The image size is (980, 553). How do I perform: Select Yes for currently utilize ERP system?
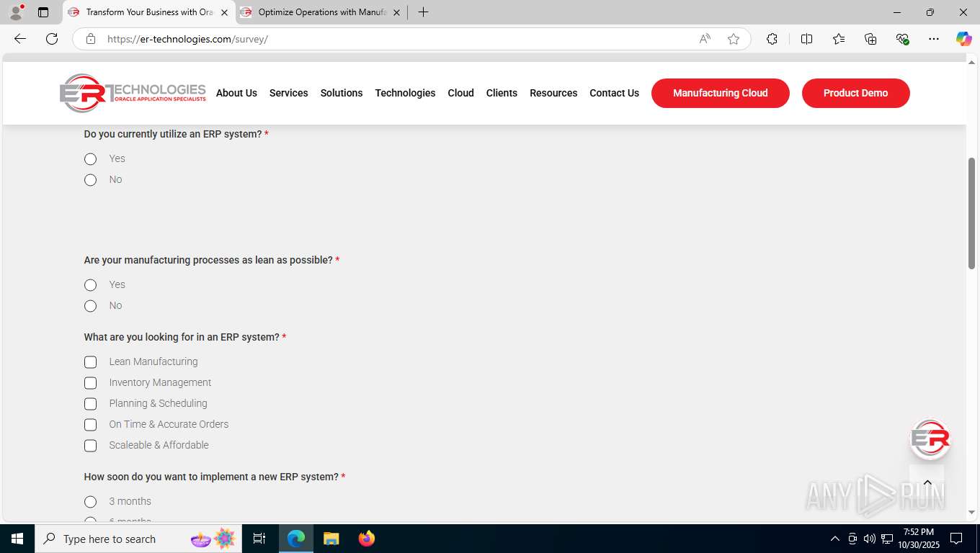[90, 159]
